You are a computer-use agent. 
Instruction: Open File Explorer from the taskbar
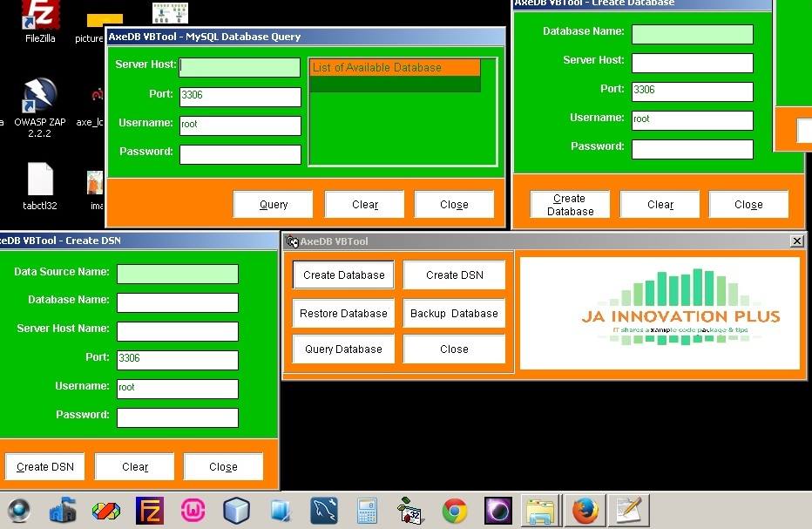(541, 511)
